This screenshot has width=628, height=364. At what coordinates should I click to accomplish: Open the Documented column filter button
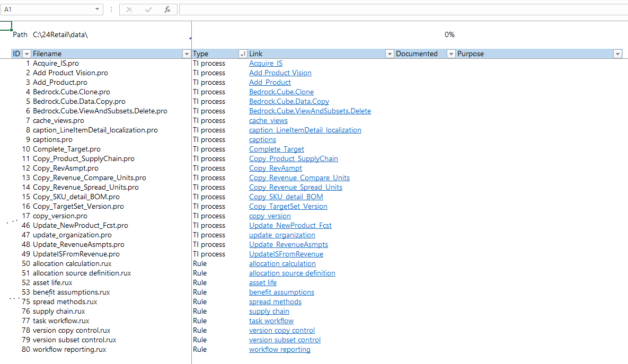pyautogui.click(x=451, y=54)
